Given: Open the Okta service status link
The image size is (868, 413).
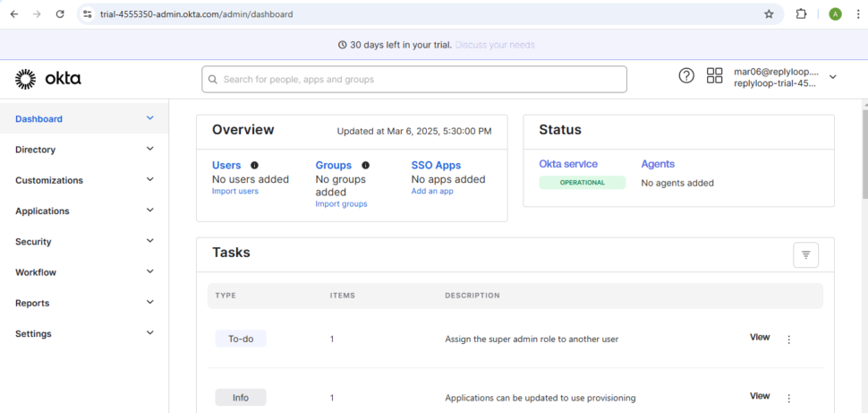Looking at the screenshot, I should [x=568, y=164].
